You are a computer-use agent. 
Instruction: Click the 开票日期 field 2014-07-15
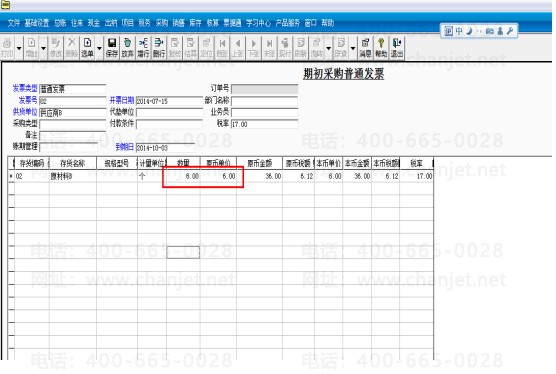point(169,101)
